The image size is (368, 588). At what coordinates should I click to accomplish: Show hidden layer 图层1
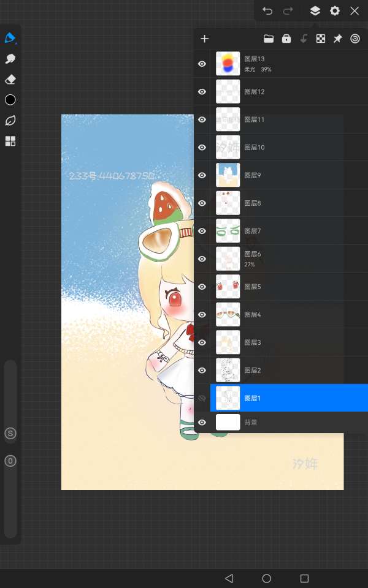coord(202,398)
